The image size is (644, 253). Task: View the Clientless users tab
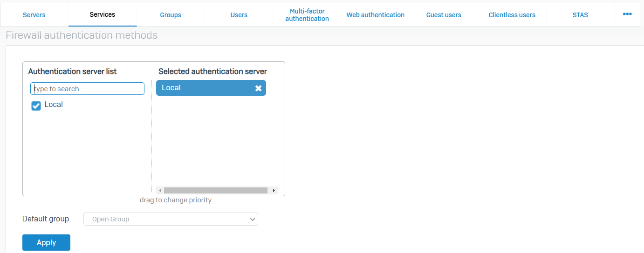[x=512, y=15]
